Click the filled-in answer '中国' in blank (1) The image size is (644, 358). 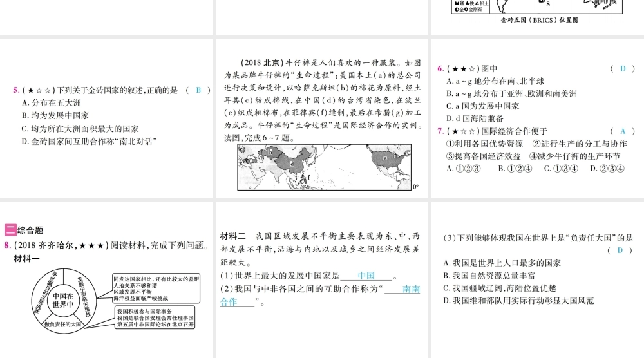366,276
